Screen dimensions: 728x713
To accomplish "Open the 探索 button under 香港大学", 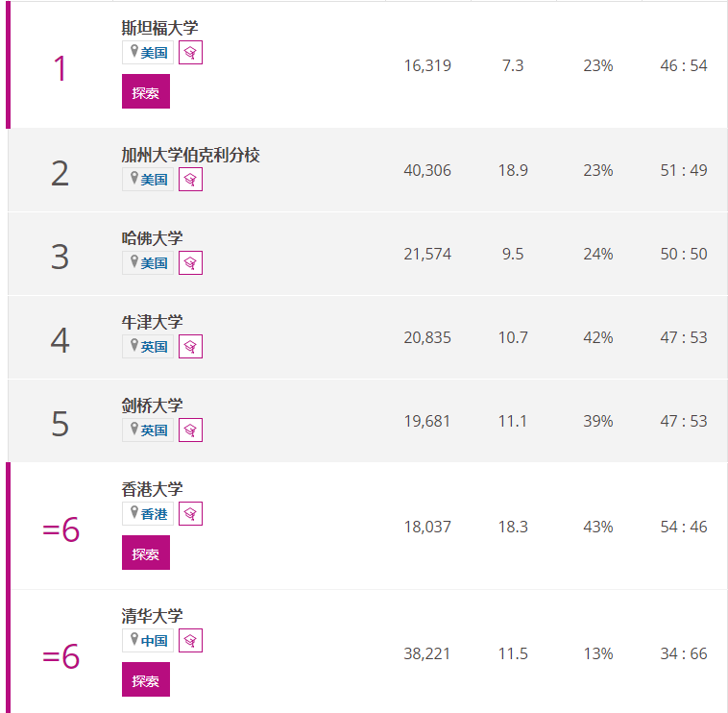I will pos(146,553).
